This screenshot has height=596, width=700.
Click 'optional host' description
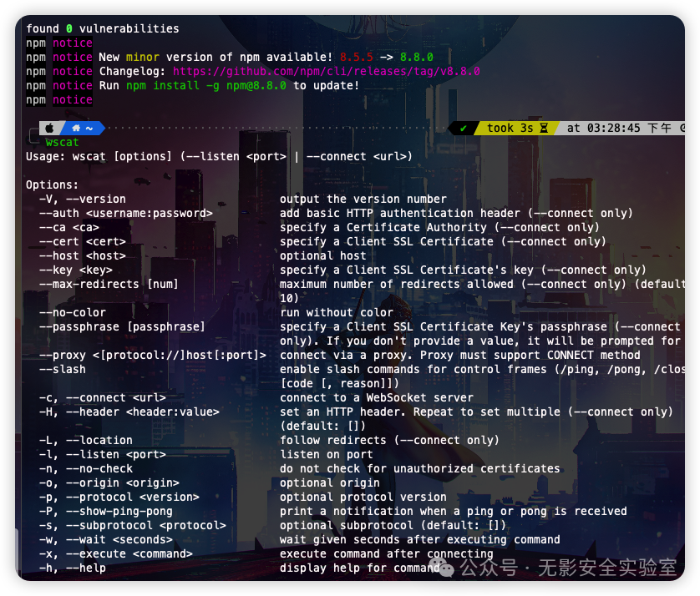tap(323, 256)
